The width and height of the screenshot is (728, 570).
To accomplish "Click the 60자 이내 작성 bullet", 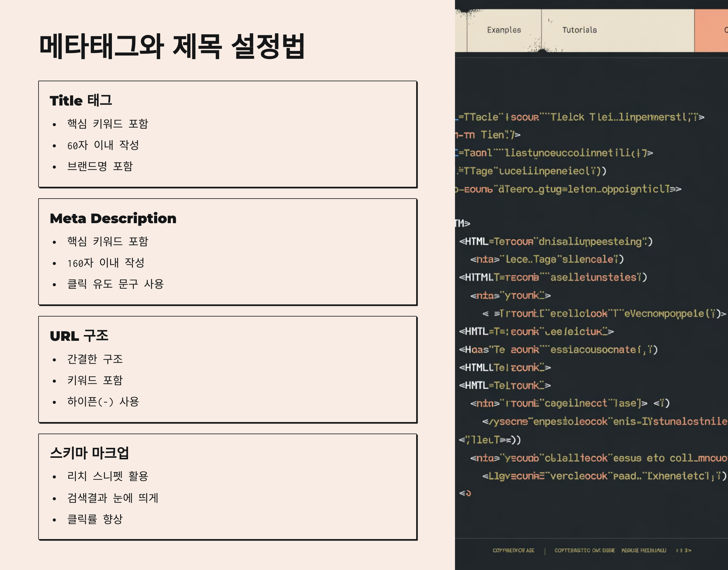I will [x=103, y=145].
